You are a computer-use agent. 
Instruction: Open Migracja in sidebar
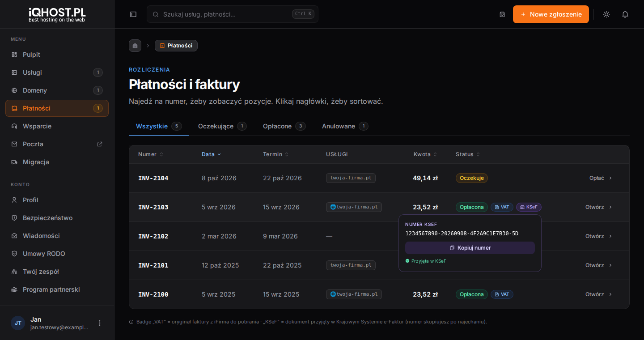[57, 162]
